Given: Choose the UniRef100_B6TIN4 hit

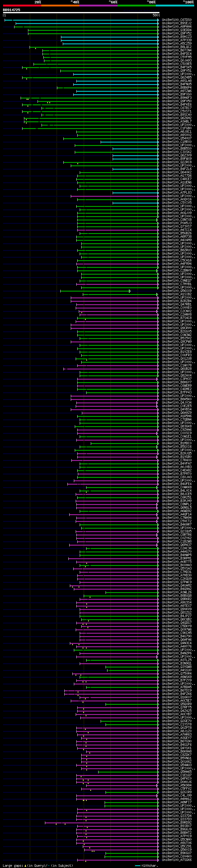Looking at the screenshot, I should point(177,50).
